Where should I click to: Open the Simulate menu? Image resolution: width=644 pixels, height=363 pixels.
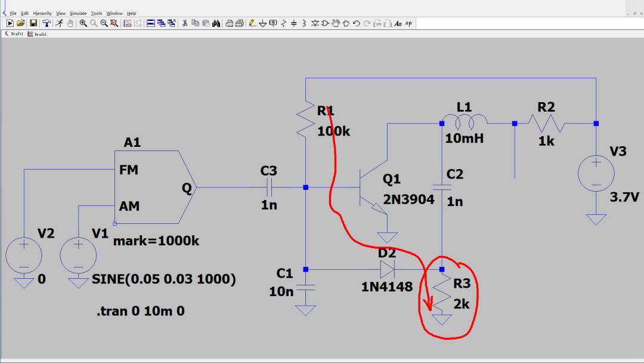coord(78,13)
